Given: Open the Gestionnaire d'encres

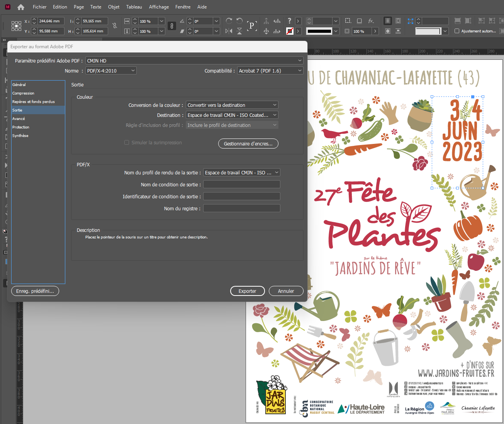Looking at the screenshot, I should [x=248, y=144].
